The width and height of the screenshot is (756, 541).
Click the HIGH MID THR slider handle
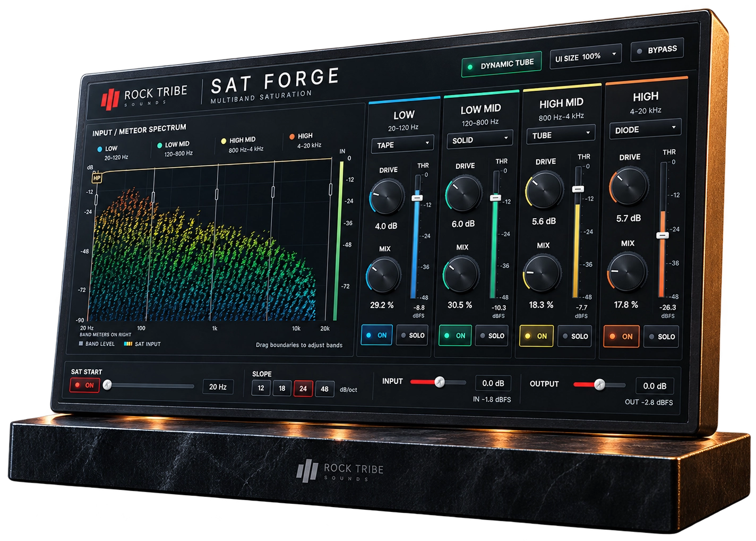pyautogui.click(x=578, y=188)
